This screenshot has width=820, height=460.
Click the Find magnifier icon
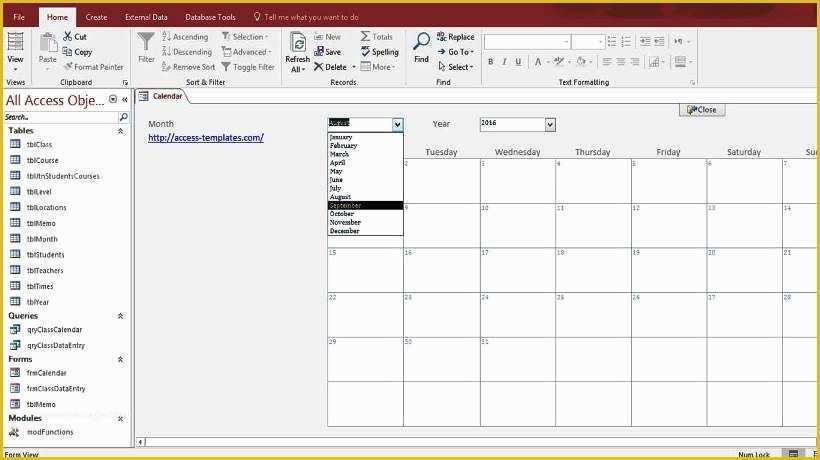tap(421, 41)
